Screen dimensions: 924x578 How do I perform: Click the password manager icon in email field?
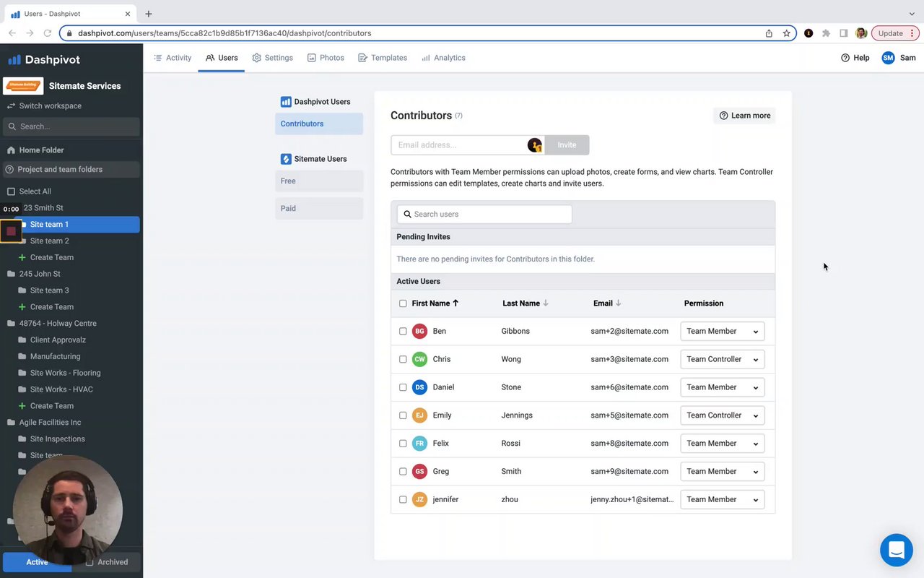535,145
